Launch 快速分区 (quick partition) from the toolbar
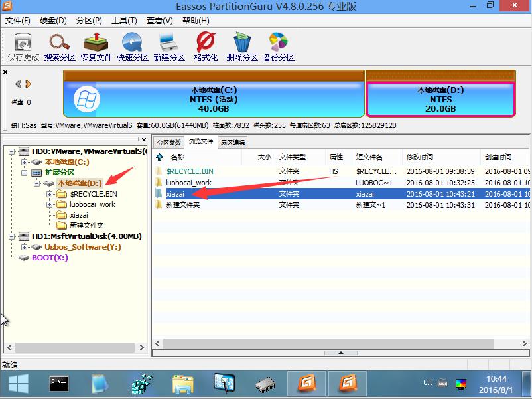532x399 pixels. click(134, 45)
